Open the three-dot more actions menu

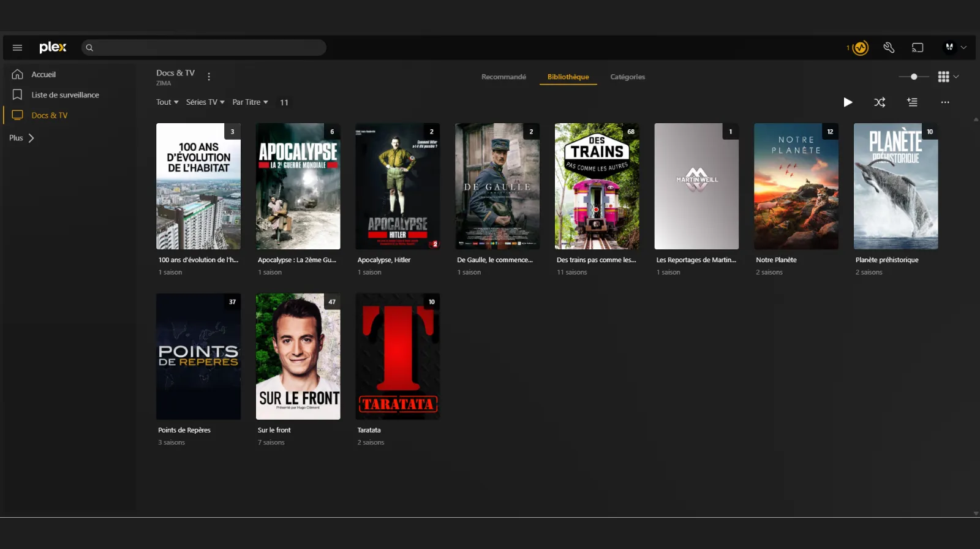pyautogui.click(x=944, y=102)
